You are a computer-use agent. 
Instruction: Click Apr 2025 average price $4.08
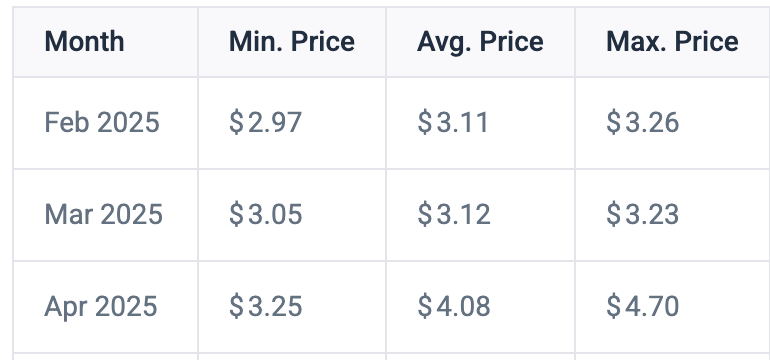[454, 307]
